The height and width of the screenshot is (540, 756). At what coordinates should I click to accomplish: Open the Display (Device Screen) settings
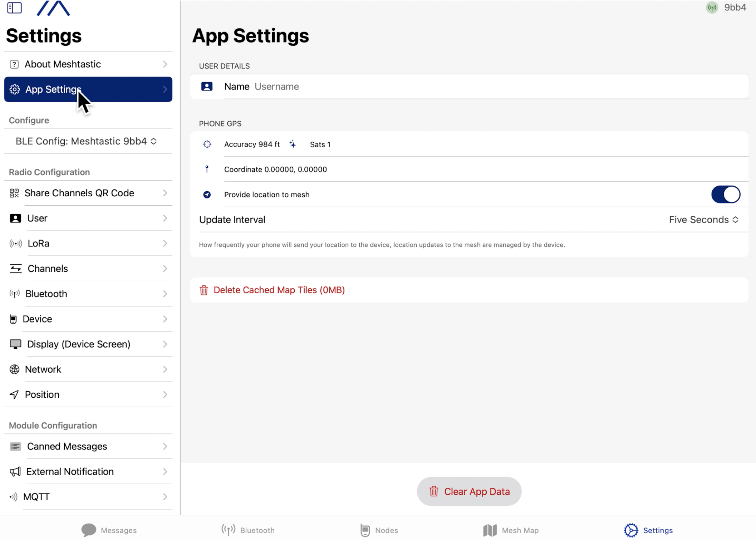tap(88, 344)
